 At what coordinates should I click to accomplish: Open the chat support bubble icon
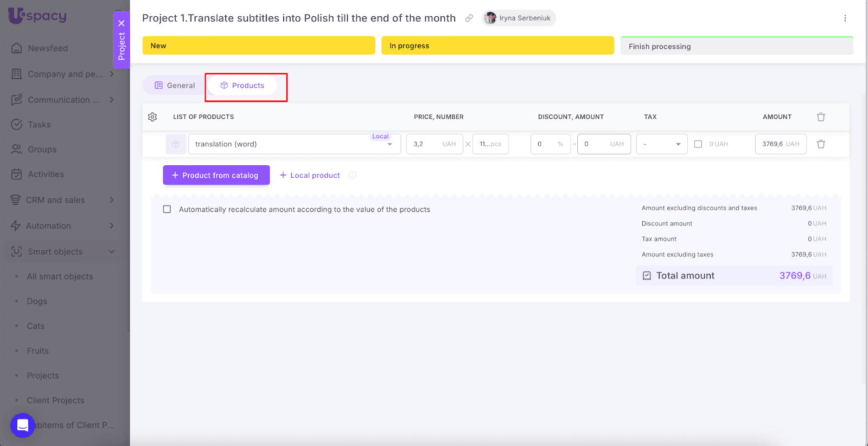click(23, 425)
